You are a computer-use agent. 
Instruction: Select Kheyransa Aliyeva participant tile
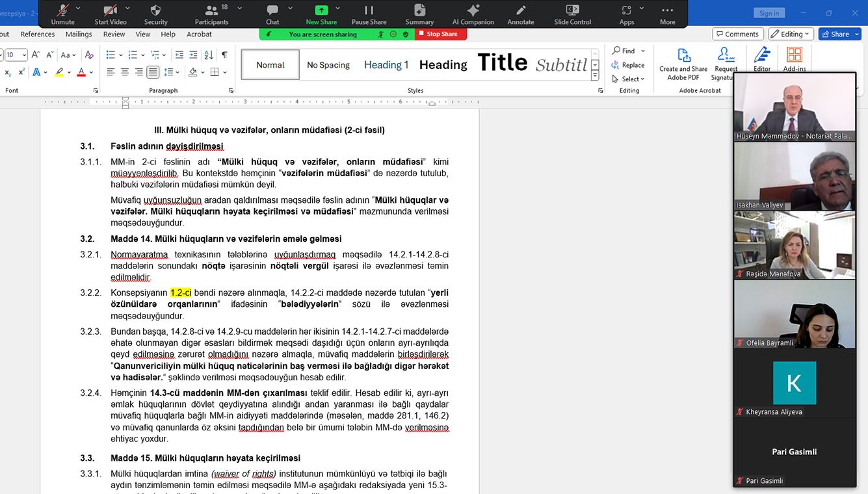[x=794, y=383]
